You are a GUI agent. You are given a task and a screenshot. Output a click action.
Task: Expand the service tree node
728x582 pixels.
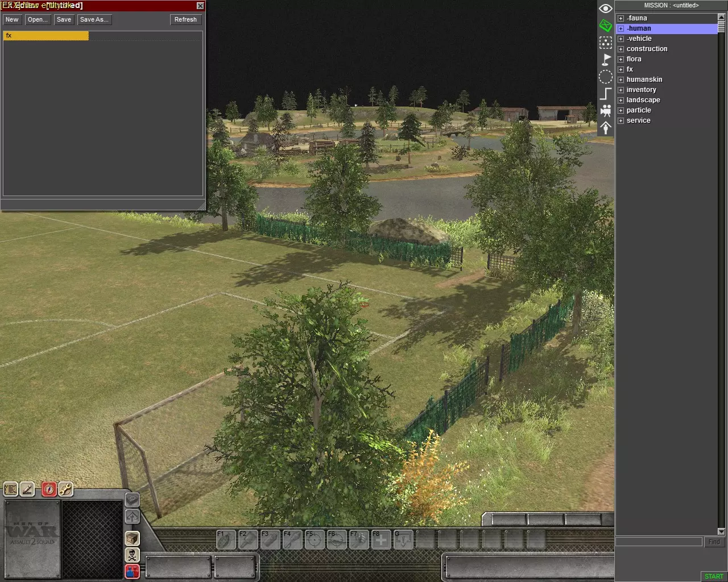tap(621, 120)
